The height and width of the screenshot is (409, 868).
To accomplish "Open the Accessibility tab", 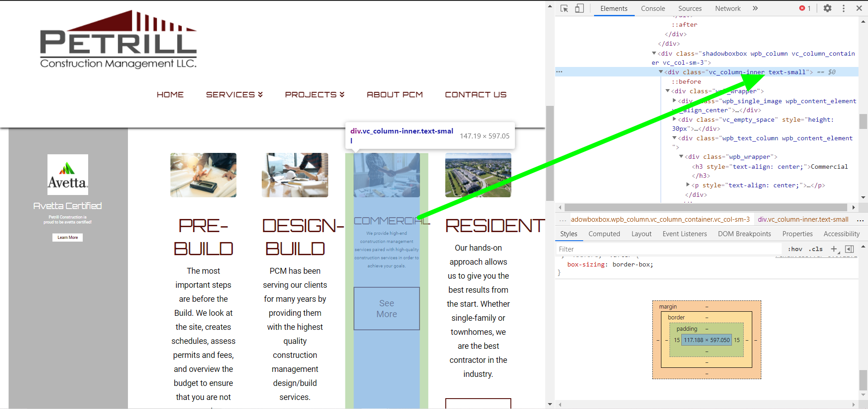I will [842, 234].
